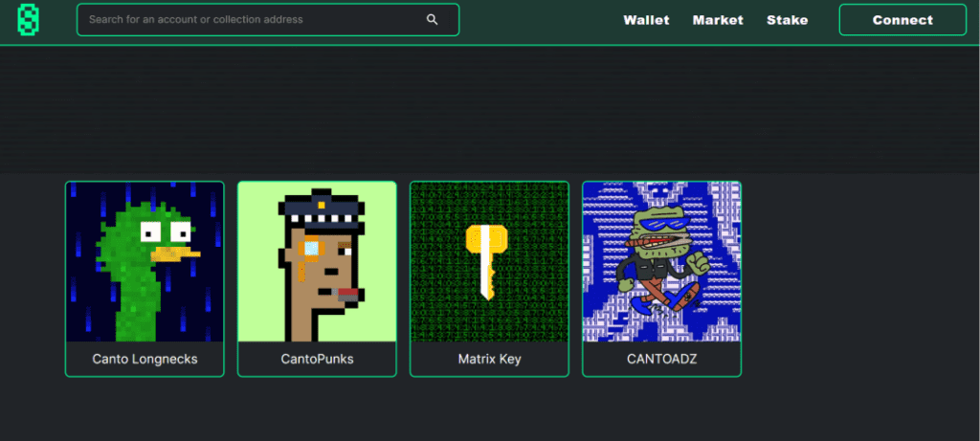Image resolution: width=980 pixels, height=441 pixels.
Task: Click the magnifying glass search icon
Action: (432, 19)
